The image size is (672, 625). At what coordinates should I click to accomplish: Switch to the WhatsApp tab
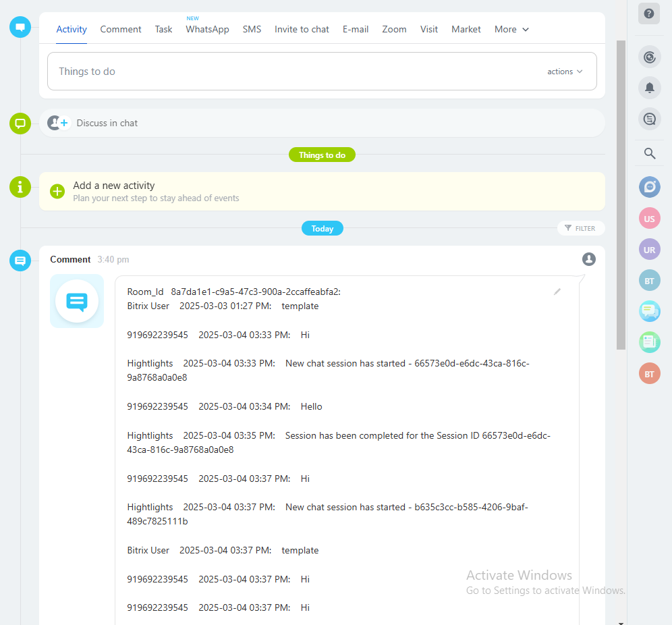(x=207, y=29)
